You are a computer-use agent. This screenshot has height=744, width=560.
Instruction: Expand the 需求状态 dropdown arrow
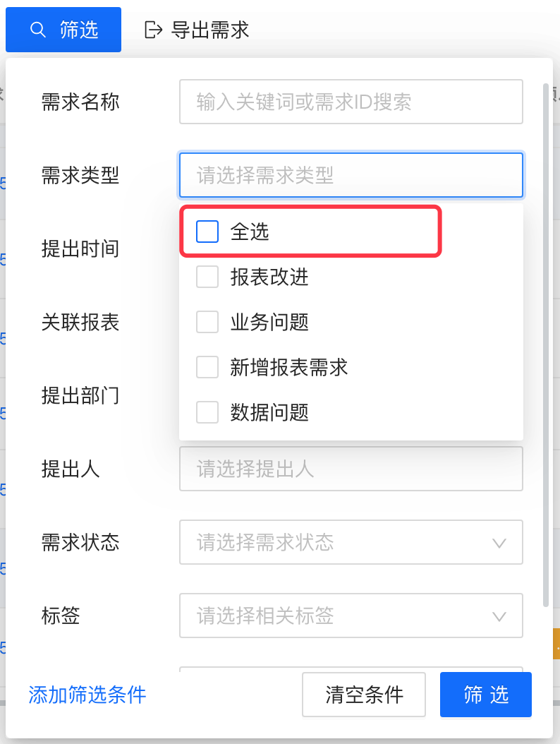coord(499,543)
